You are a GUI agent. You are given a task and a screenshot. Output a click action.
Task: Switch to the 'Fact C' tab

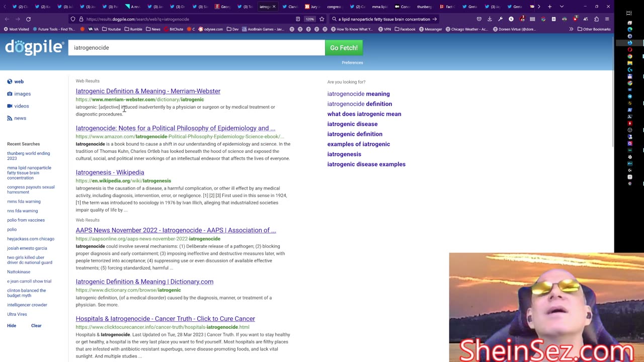coord(447,7)
